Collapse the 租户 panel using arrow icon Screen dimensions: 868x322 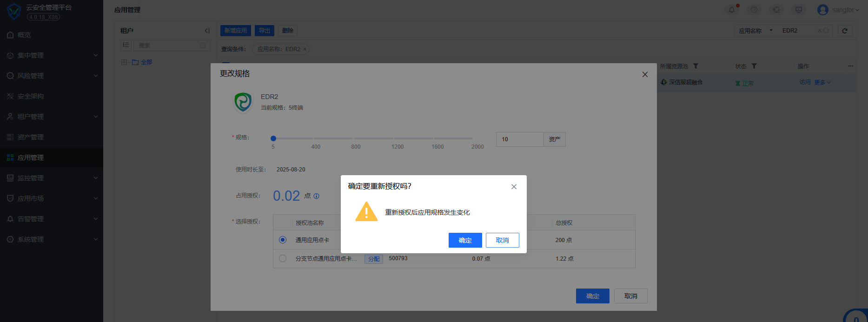point(207,31)
